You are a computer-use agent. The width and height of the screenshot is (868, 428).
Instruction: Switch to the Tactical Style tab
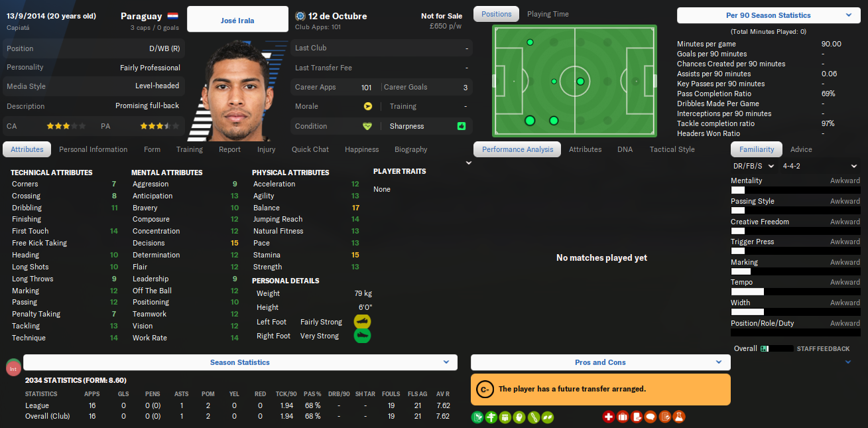click(x=672, y=149)
